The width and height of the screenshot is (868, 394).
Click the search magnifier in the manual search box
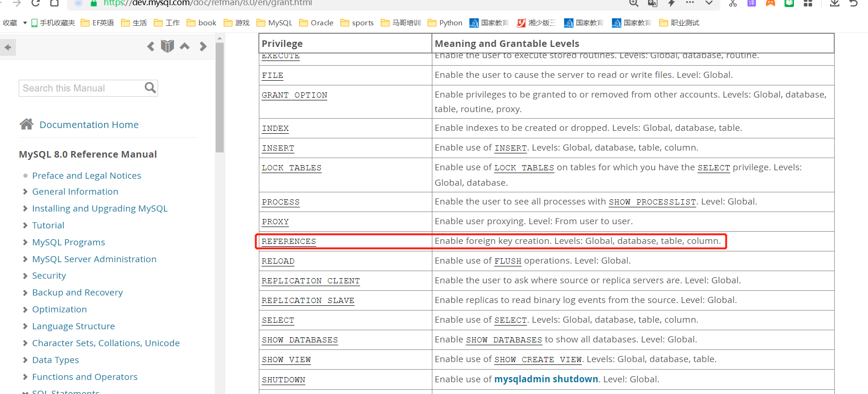(150, 88)
